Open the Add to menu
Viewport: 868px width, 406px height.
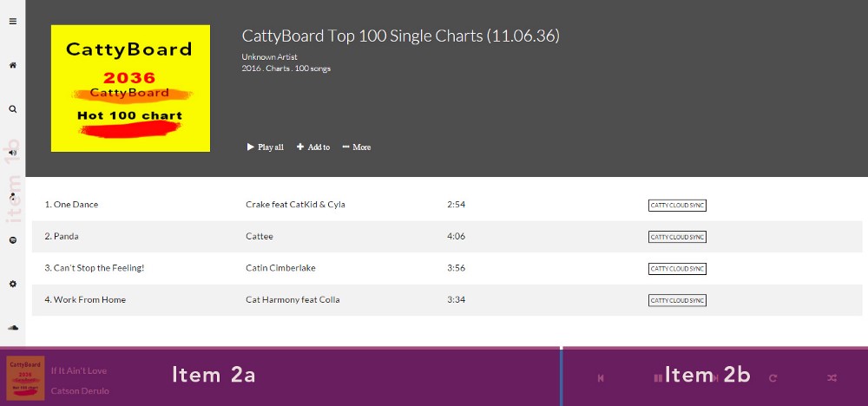tap(313, 147)
